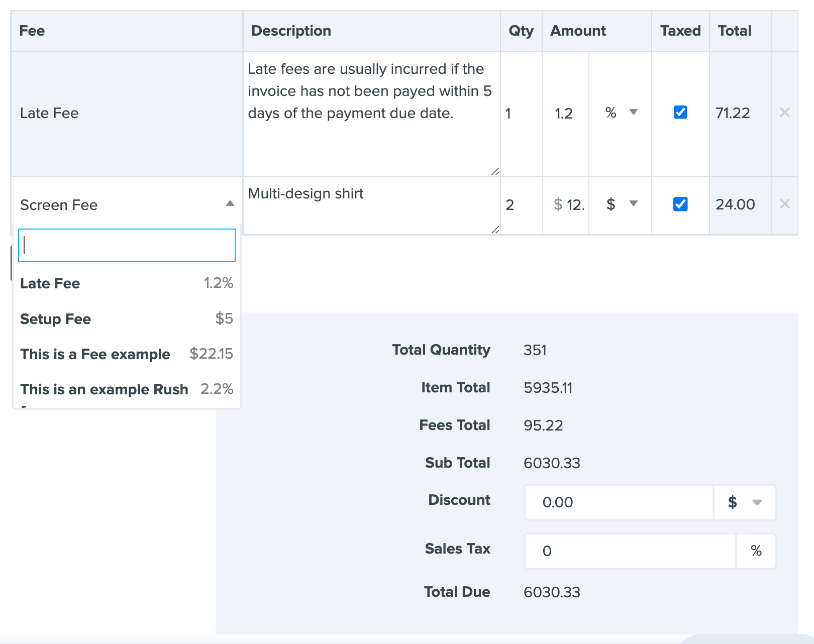
Task: Uncheck Taxed for the Late Fee row
Action: click(680, 112)
